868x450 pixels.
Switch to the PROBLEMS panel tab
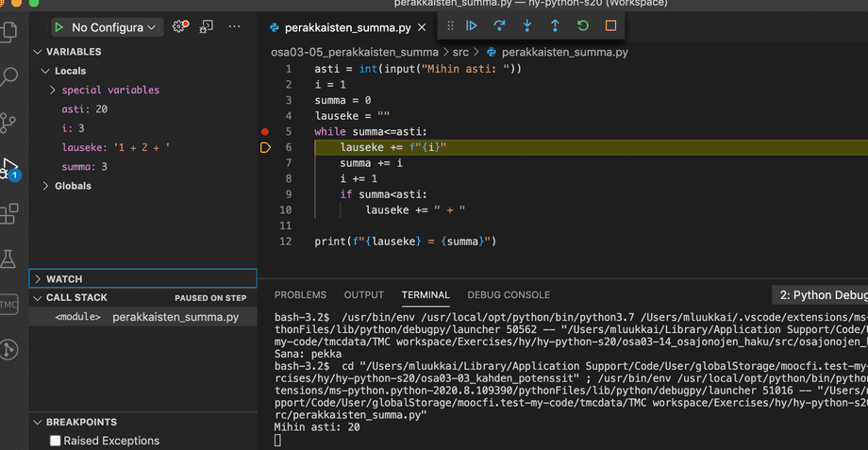(300, 295)
